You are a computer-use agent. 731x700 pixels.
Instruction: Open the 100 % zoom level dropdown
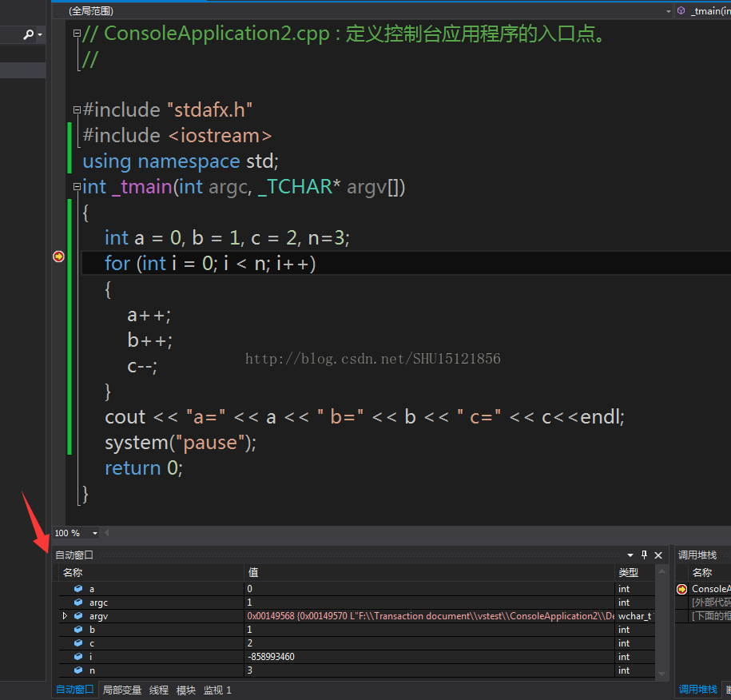[x=94, y=533]
